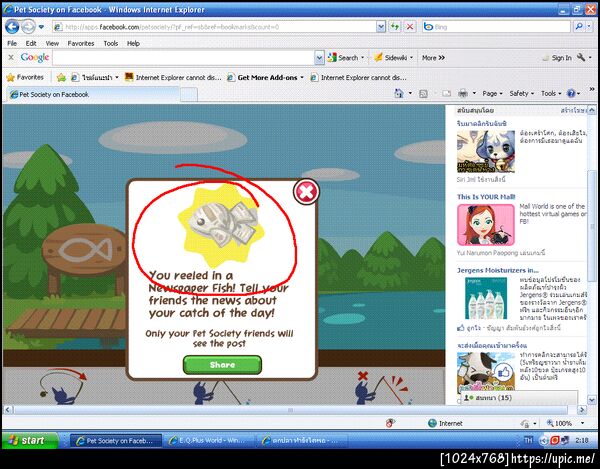Expand the address bar URL history dropdown
This screenshot has height=469, width=600.
click(381, 27)
